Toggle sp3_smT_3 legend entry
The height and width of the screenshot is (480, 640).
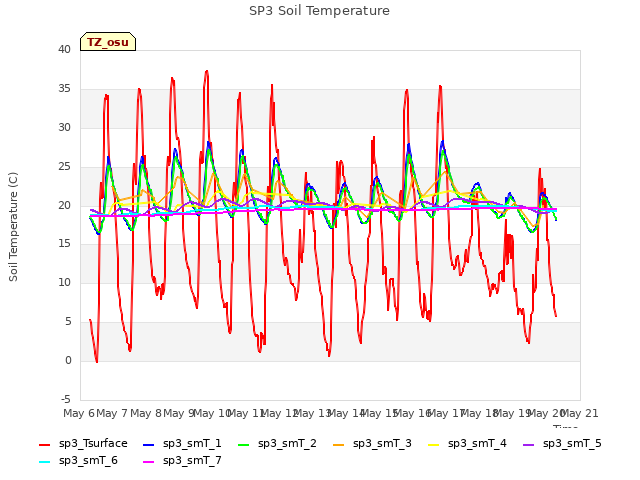[372, 444]
